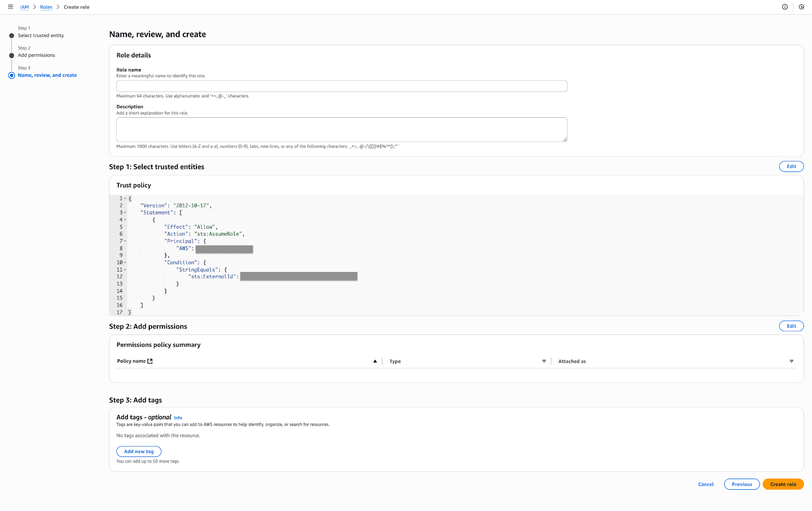Open the hamburger navigation menu
The height and width of the screenshot is (511, 812).
click(10, 7)
